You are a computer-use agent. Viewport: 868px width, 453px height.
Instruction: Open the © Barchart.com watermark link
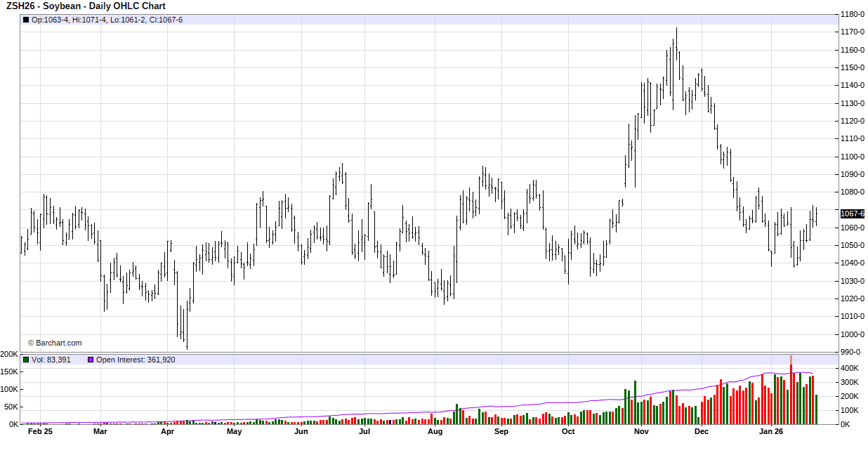(55, 343)
